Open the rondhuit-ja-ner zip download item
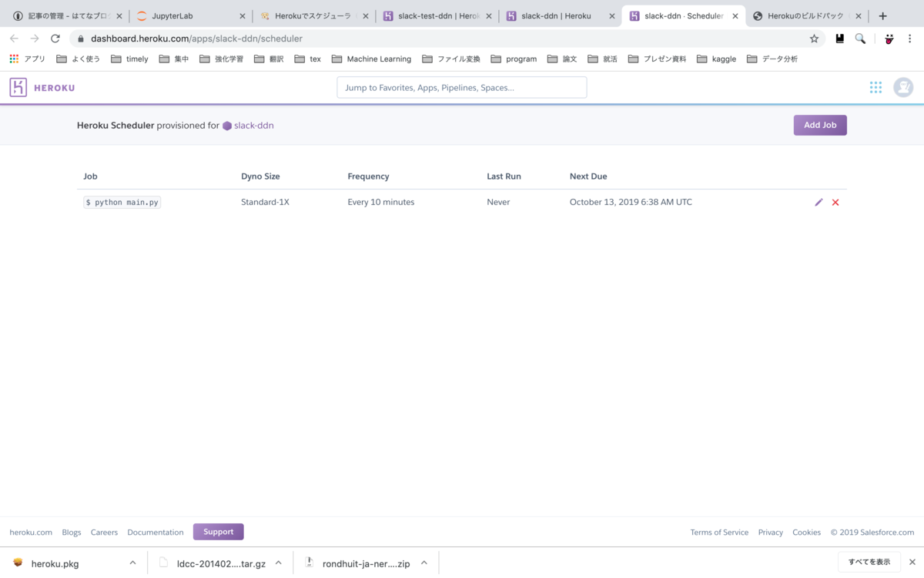The image size is (924, 578). (x=358, y=563)
